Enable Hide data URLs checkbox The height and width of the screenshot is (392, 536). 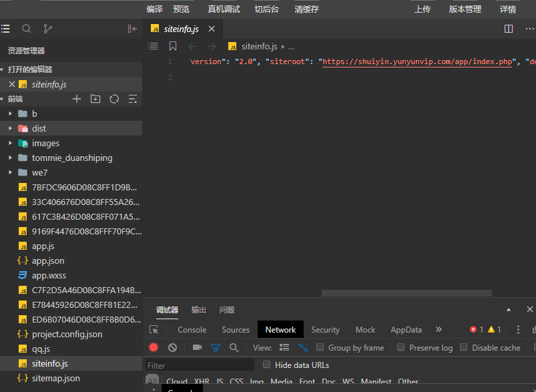click(266, 365)
